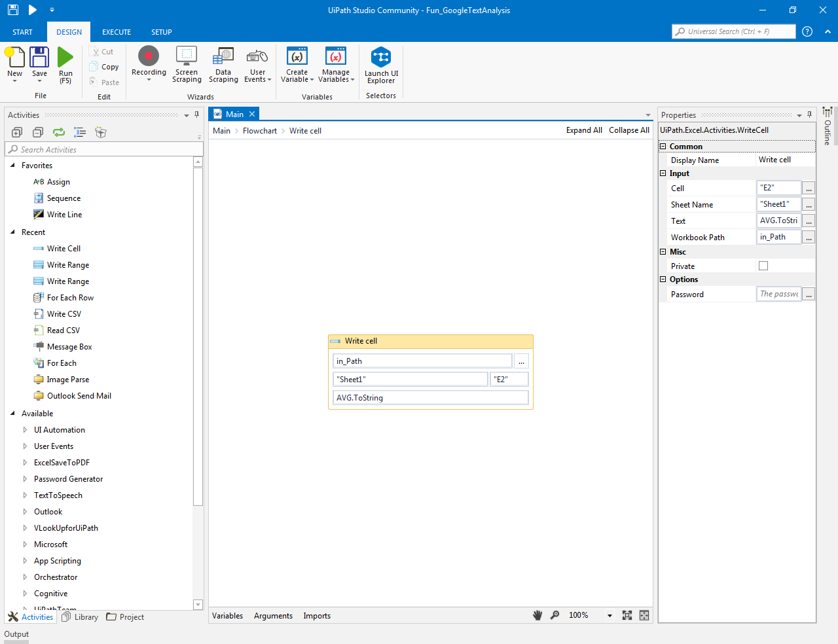Collapse the Recent tree group
This screenshot has width=838, height=644.
point(12,232)
